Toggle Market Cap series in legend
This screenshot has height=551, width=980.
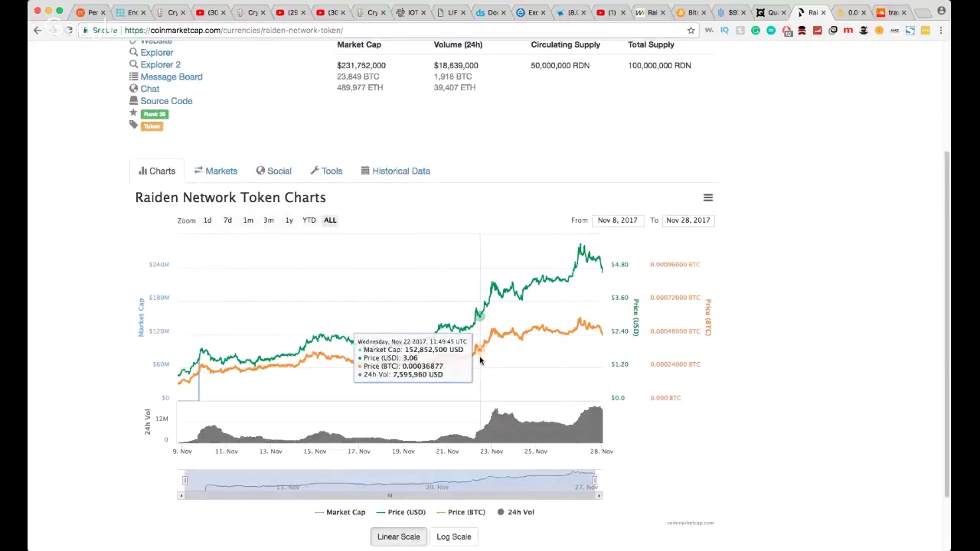(340, 512)
